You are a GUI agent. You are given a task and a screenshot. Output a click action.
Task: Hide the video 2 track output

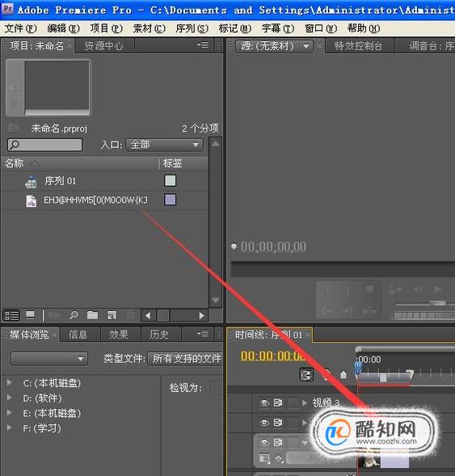pos(264,423)
